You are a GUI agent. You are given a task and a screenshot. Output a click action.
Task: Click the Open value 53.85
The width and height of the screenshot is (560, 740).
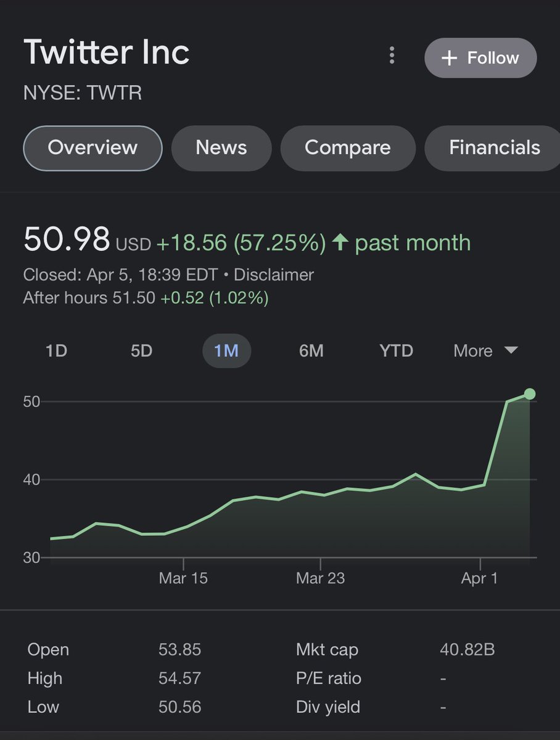(x=179, y=649)
